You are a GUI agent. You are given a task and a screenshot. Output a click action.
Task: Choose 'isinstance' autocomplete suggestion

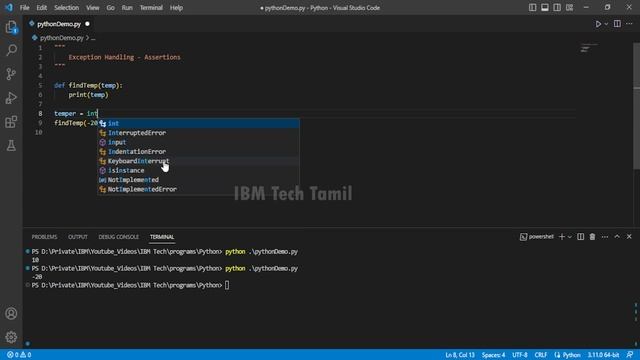(x=198, y=170)
